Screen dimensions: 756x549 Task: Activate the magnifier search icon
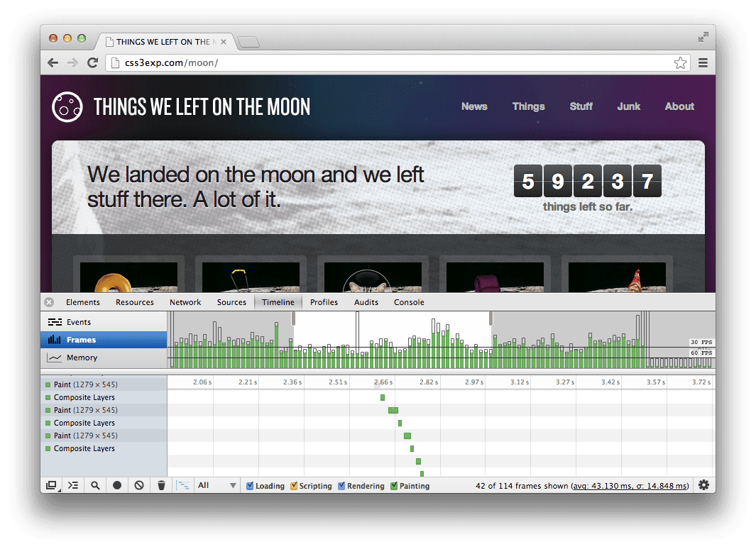click(x=95, y=485)
